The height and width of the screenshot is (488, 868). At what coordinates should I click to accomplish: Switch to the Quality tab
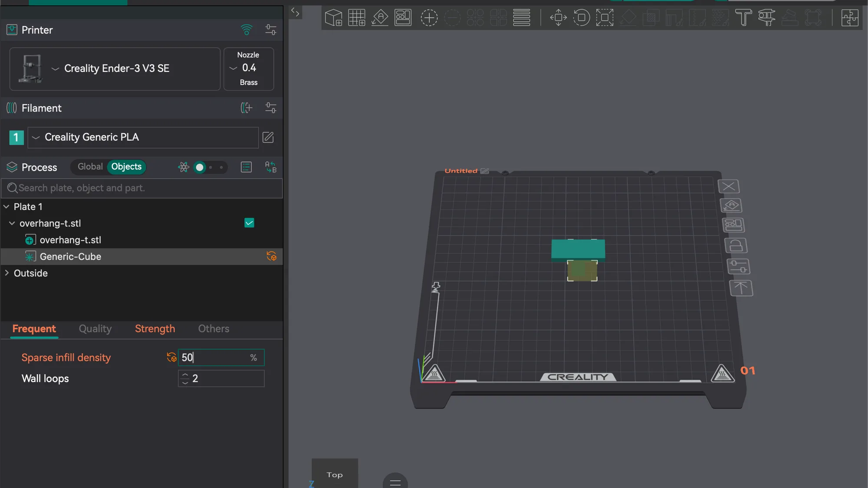point(95,329)
